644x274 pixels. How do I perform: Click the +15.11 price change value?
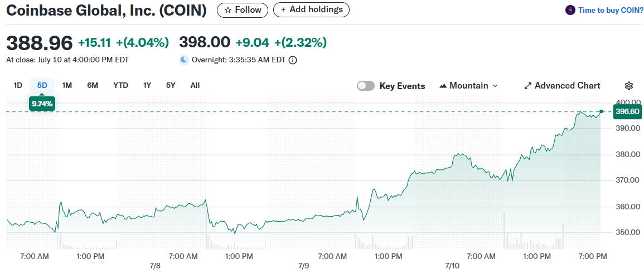tap(95, 43)
